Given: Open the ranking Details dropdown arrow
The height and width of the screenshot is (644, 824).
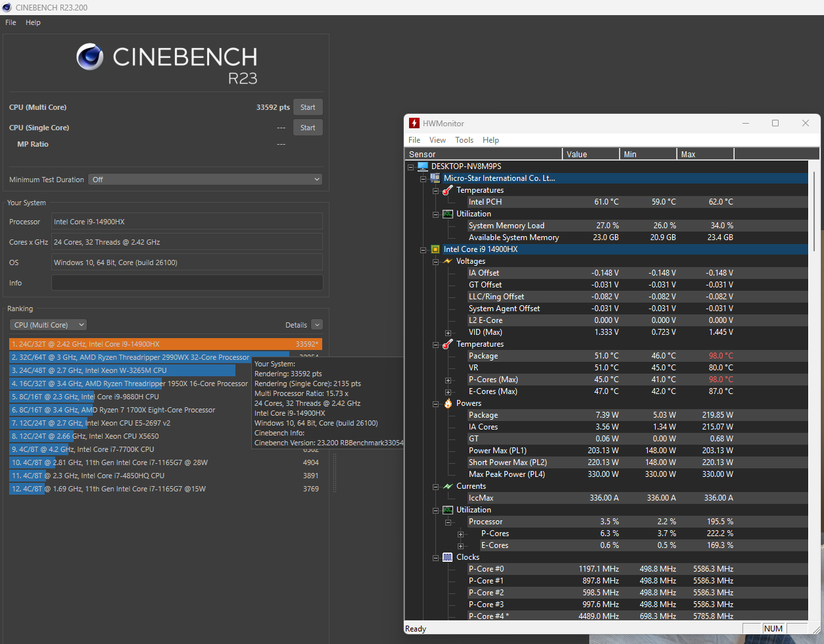Looking at the screenshot, I should tap(317, 325).
